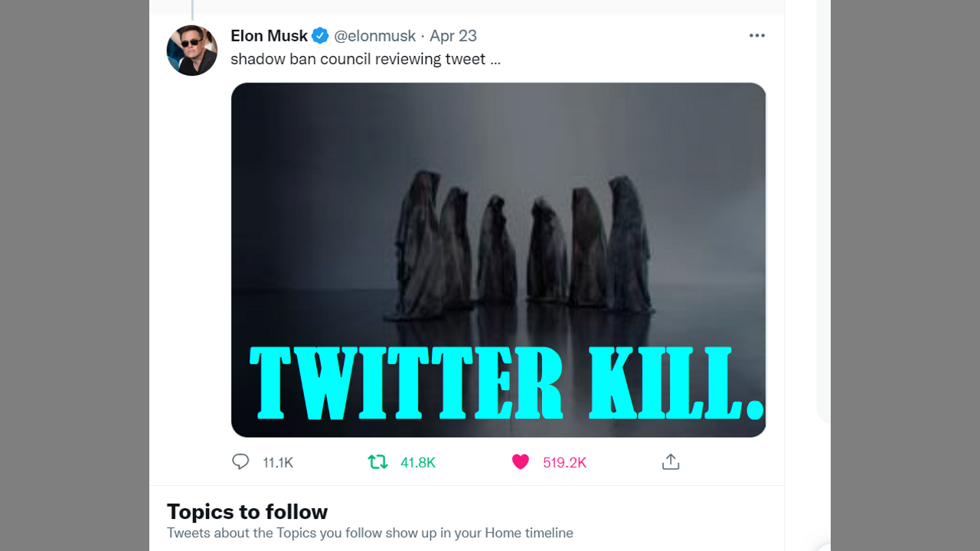This screenshot has height=551, width=980.
Task: Open the @elonmusk handle link
Action: click(x=374, y=36)
